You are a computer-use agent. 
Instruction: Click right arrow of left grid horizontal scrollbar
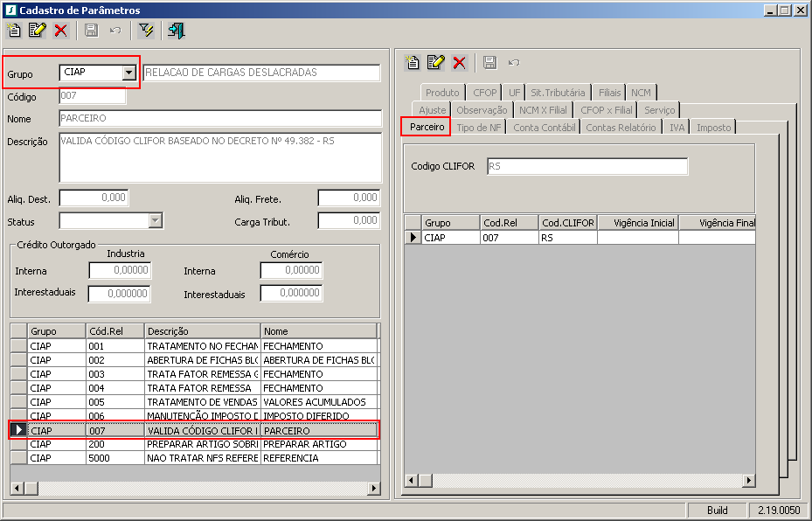(x=374, y=488)
